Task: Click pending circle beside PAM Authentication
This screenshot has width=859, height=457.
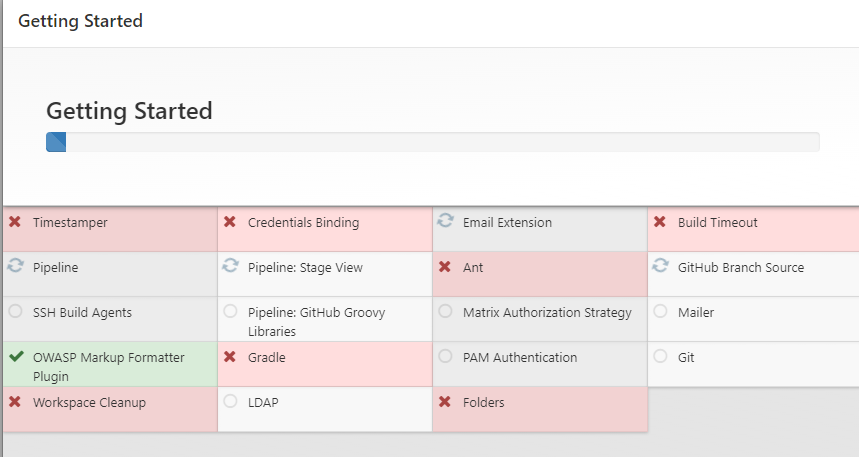Action: tap(445, 356)
